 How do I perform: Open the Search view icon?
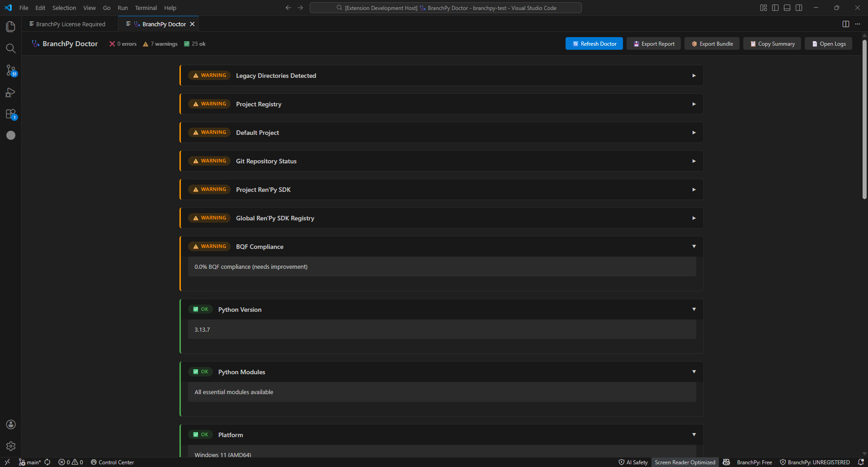11,48
